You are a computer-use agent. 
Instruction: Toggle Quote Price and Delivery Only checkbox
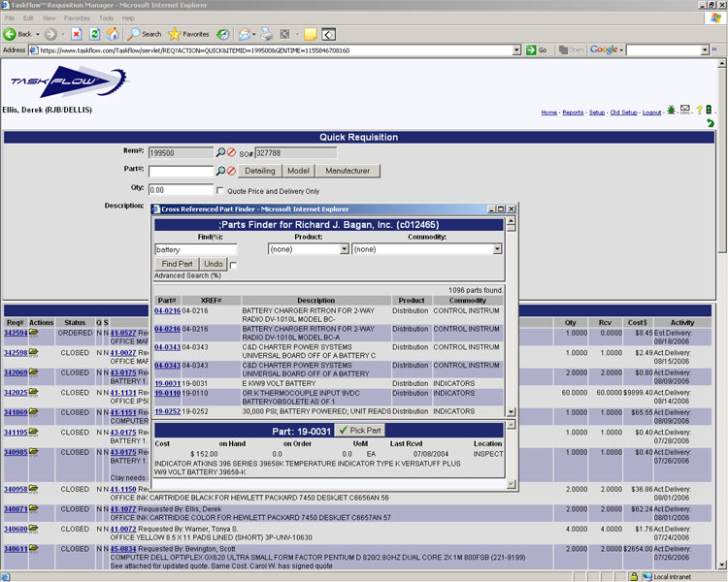coord(220,191)
